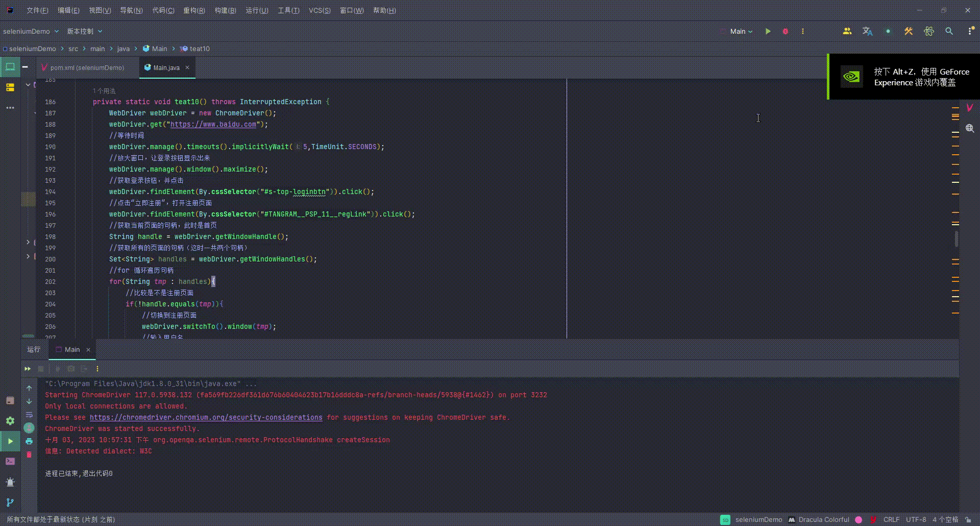This screenshot has height=526, width=980.
Task: Open Code With Me people icon
Action: pos(847,31)
